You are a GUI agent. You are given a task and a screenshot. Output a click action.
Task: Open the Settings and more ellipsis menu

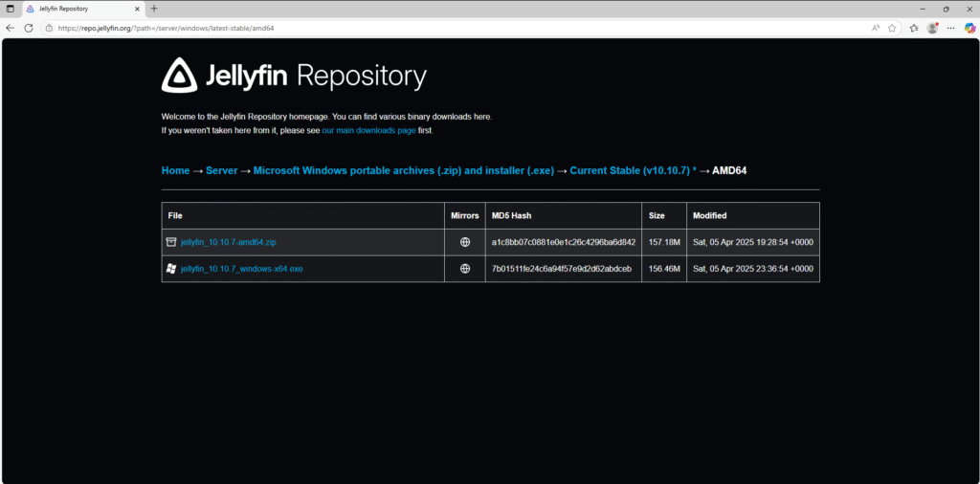point(950,28)
